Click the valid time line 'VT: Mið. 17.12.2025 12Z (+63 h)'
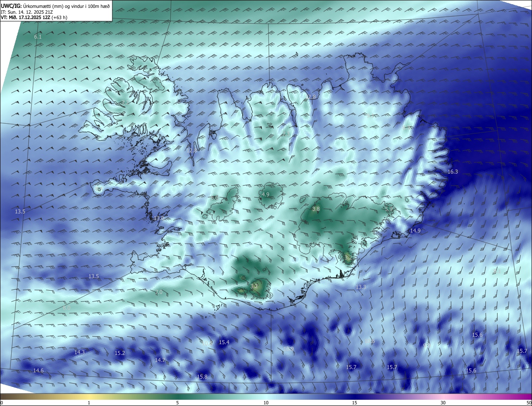Screen dimensions: 532x406 (x=34, y=17)
